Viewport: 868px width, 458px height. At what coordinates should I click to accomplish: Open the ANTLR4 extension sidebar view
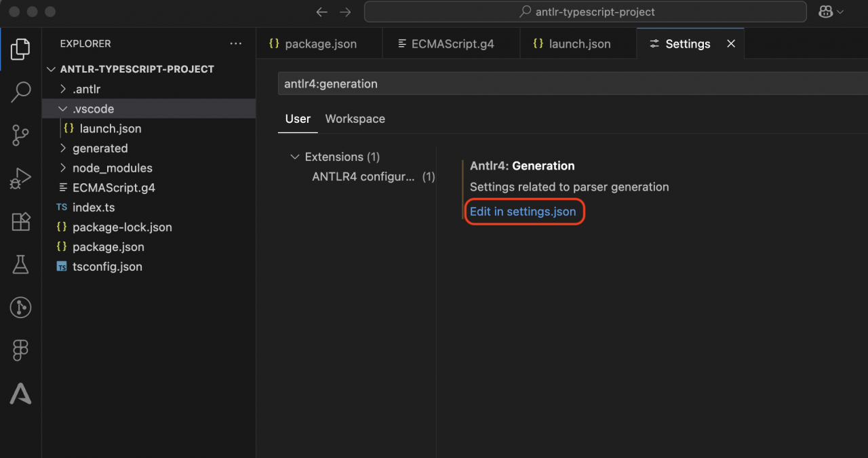[x=20, y=394]
